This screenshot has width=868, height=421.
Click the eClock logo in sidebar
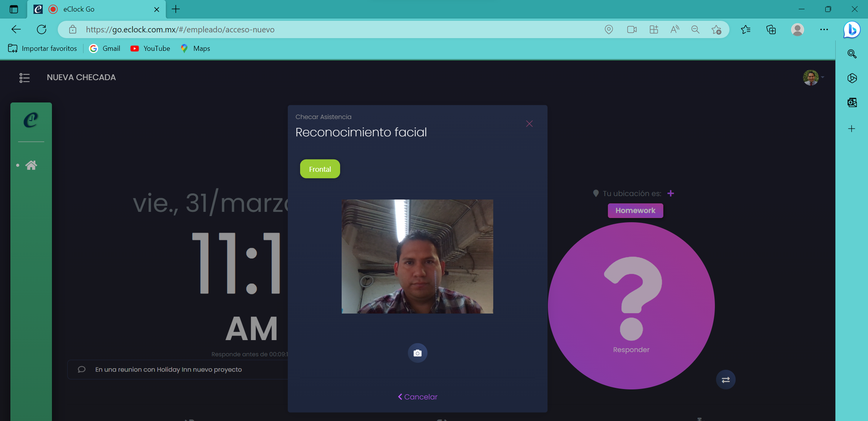coord(31,120)
